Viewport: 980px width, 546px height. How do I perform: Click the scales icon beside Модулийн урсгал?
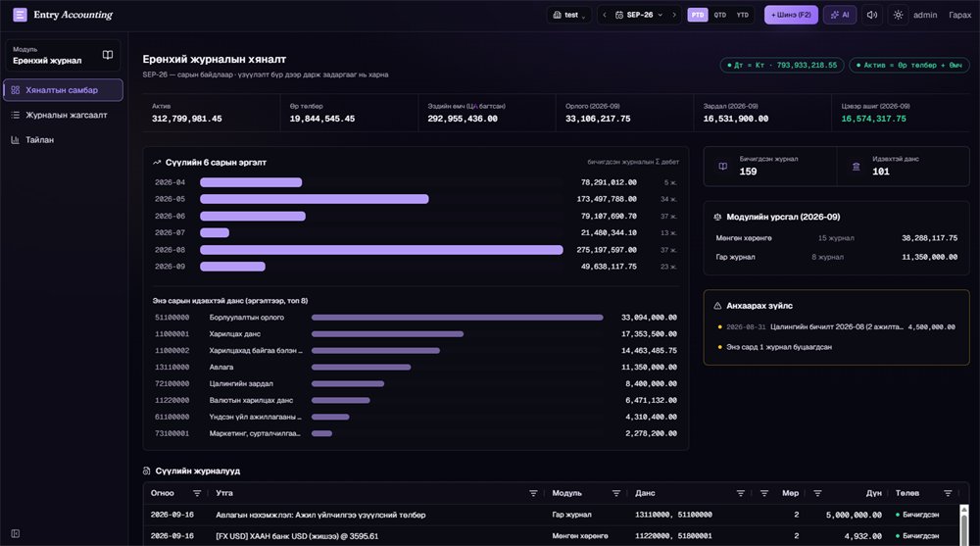point(717,217)
